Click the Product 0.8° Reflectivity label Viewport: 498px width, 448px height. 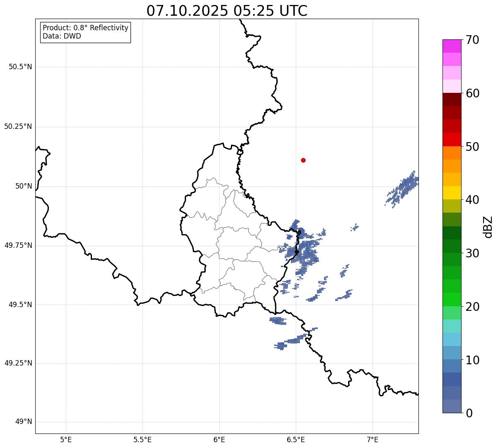tap(86, 28)
